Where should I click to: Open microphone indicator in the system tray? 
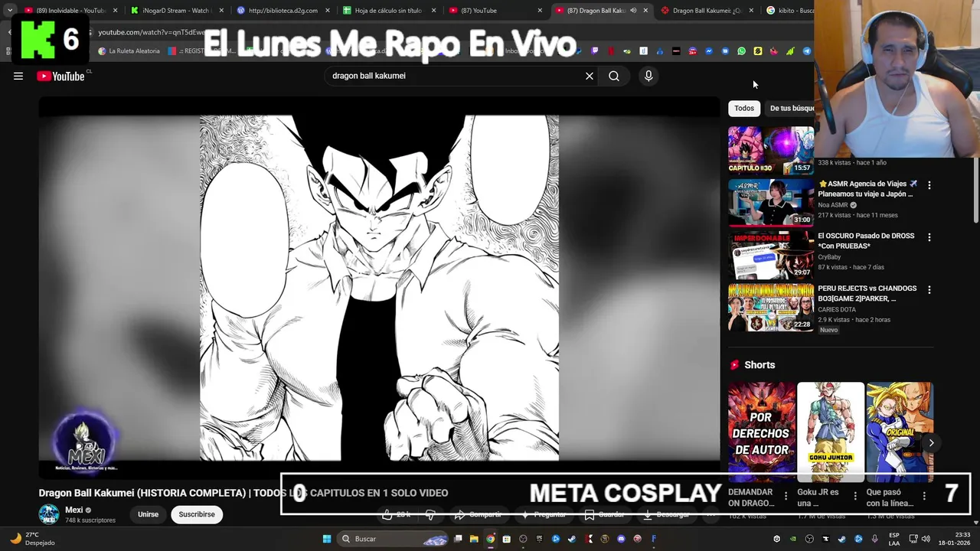pos(874,539)
